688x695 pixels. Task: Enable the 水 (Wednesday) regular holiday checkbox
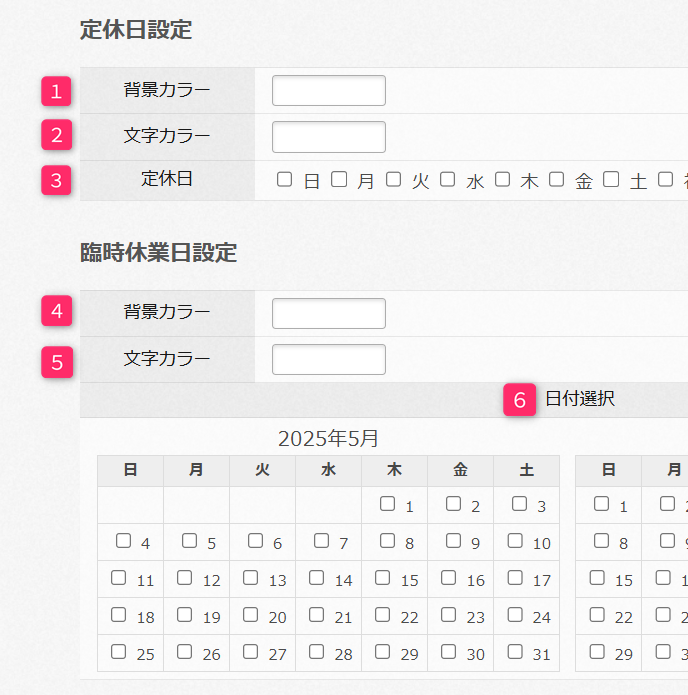coord(448,180)
